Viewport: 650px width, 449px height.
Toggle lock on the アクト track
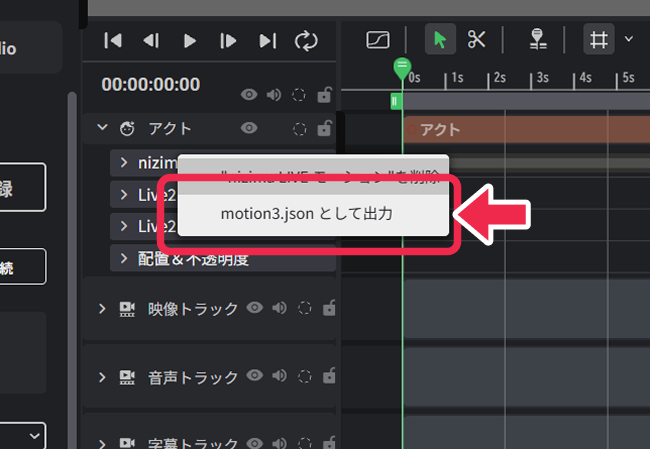tap(323, 128)
